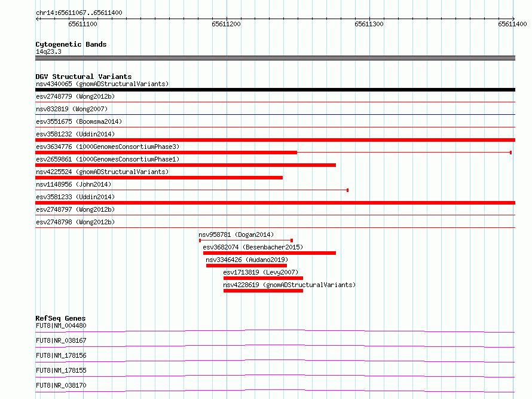Click the chr14:65611067..65611400 coordinate label
This screenshot has height=399, width=532.
click(79, 13)
